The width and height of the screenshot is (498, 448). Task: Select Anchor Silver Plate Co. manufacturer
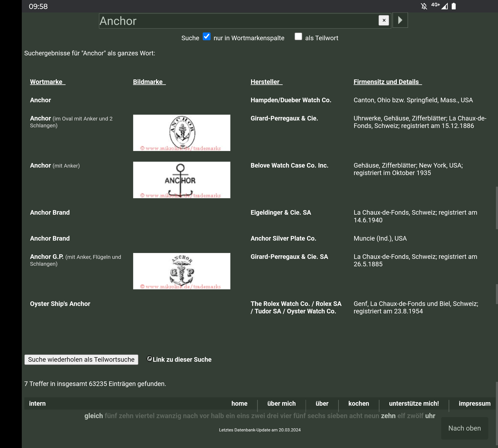click(283, 238)
